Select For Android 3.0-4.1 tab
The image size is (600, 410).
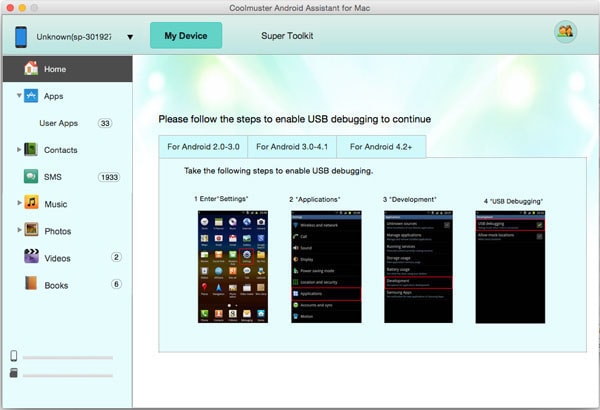tap(292, 147)
